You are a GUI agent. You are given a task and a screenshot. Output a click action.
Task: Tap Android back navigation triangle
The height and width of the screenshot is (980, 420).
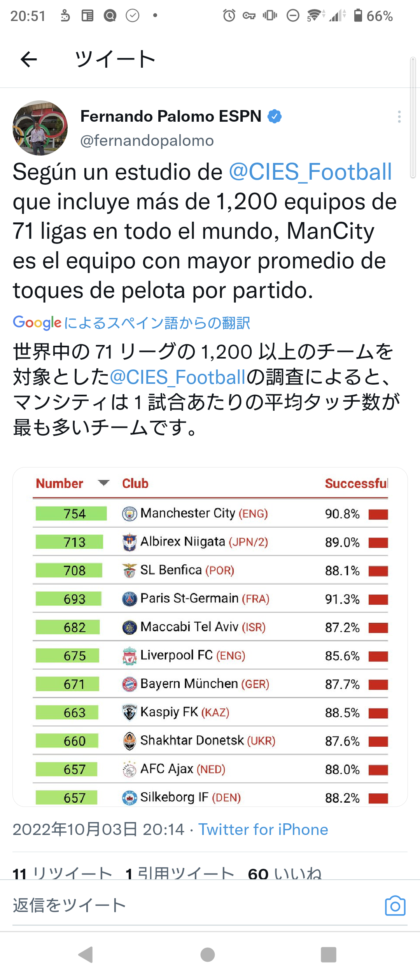pos(86,954)
